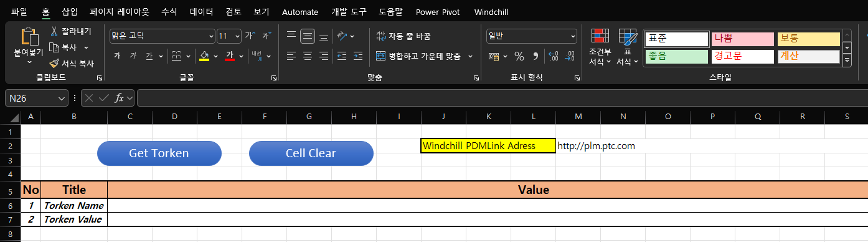Click the decrease decimal icon

[x=569, y=56]
